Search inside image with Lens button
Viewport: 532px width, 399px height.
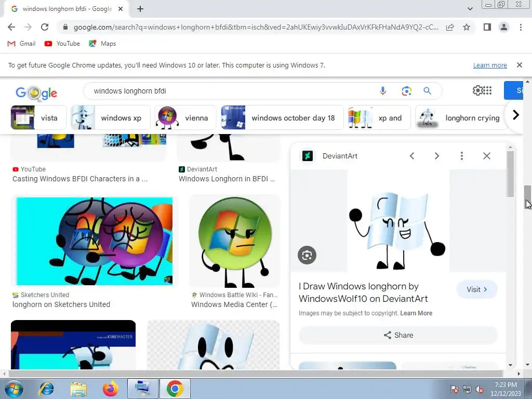[x=307, y=255]
